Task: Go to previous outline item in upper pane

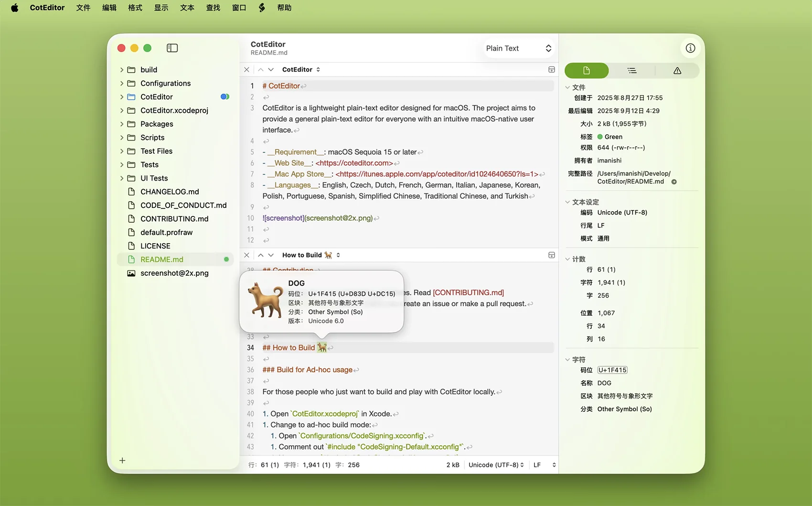Action: 261,70
